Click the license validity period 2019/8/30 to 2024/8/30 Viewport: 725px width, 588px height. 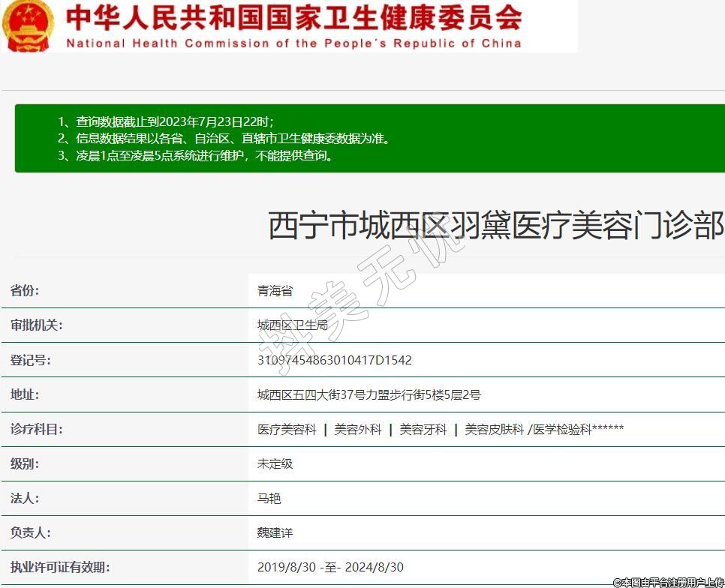(x=330, y=567)
